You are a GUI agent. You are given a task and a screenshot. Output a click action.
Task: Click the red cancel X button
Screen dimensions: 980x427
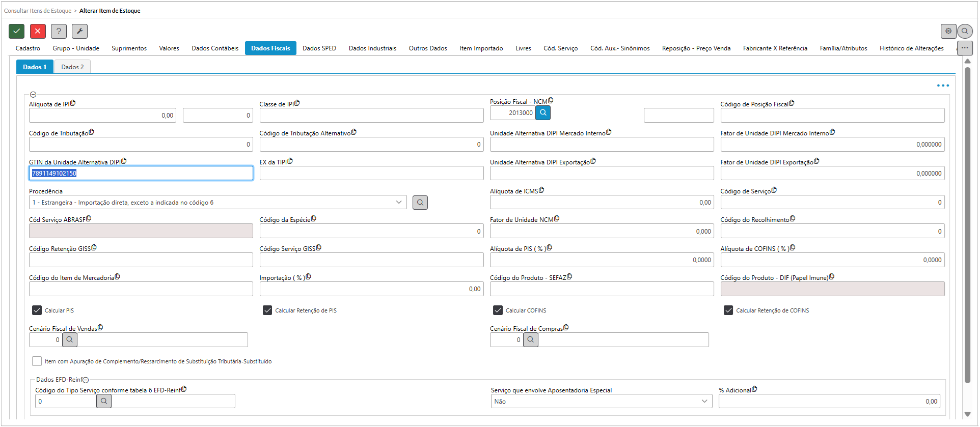[x=38, y=31]
